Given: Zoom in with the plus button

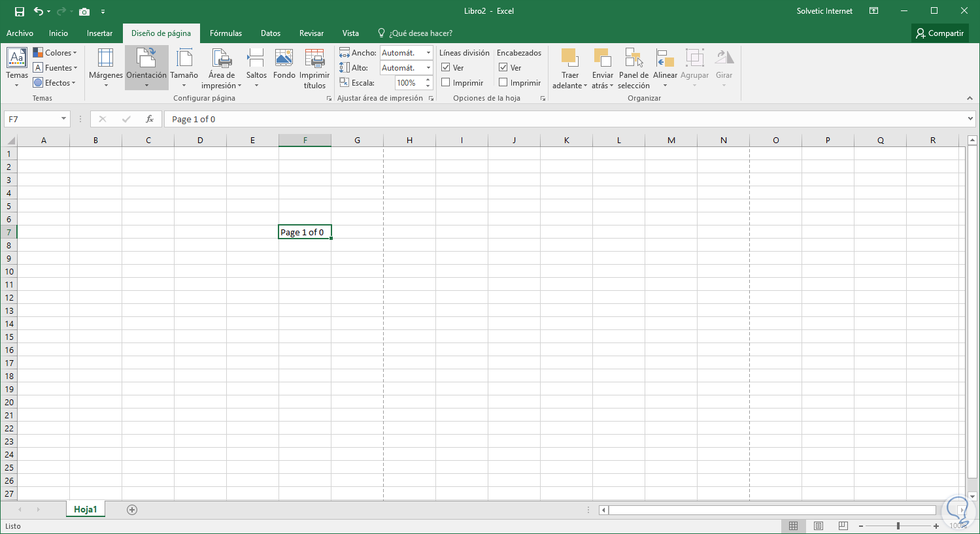Looking at the screenshot, I should [936, 526].
